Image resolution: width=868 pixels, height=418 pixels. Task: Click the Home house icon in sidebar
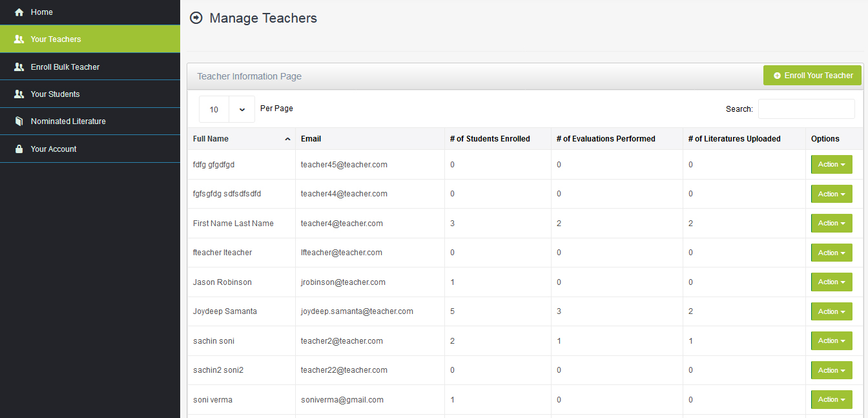pos(19,12)
